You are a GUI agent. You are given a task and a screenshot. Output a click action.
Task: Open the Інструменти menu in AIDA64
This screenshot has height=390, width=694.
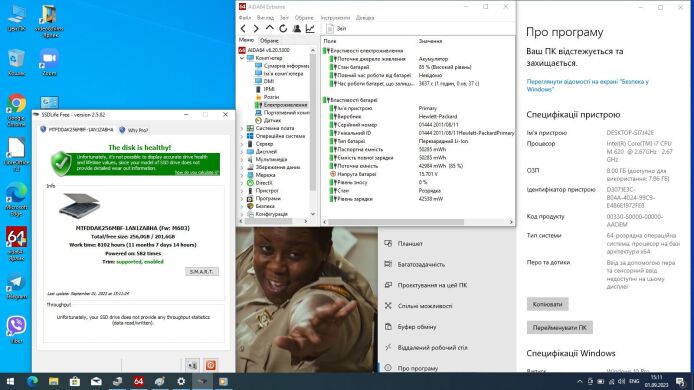pyautogui.click(x=335, y=18)
